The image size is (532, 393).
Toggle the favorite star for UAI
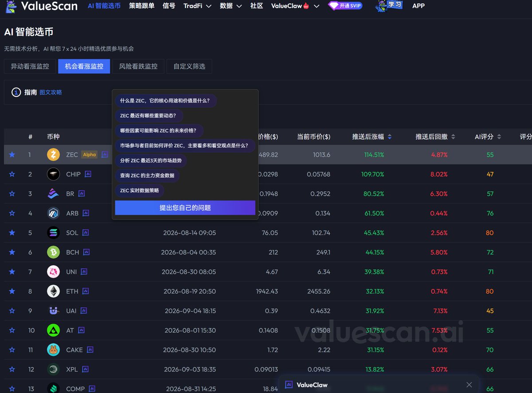pyautogui.click(x=12, y=311)
